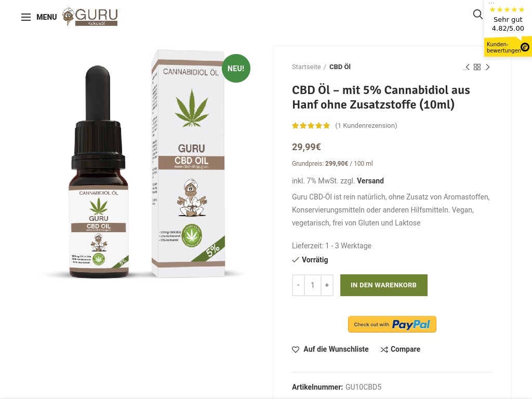Click the Guru Kokosöl logo
532x399 pixels.
coord(90,17)
